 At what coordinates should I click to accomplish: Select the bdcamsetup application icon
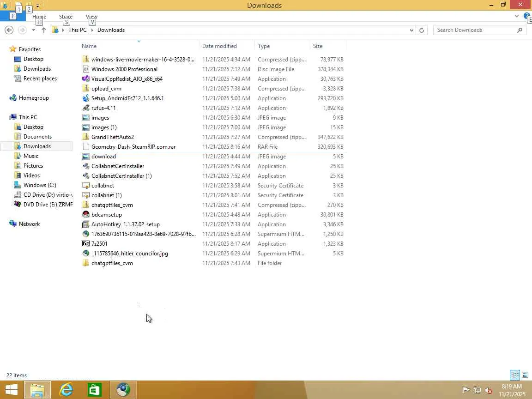(x=86, y=215)
